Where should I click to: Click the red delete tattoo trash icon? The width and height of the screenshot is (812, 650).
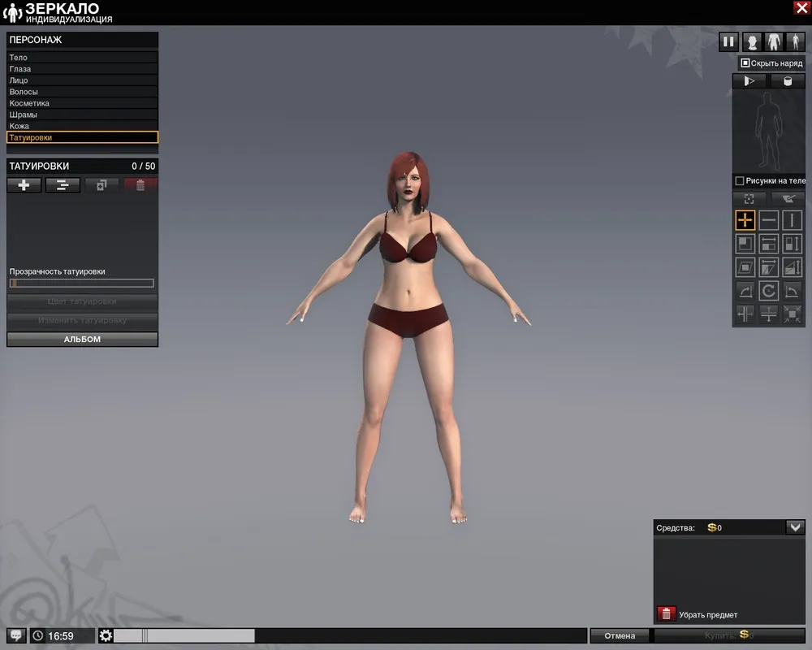pos(140,185)
